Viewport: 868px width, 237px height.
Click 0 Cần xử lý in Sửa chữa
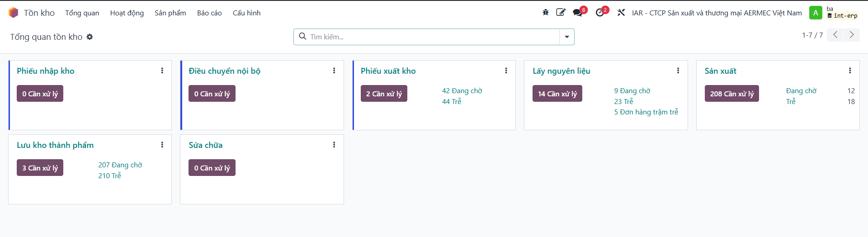pyautogui.click(x=212, y=168)
